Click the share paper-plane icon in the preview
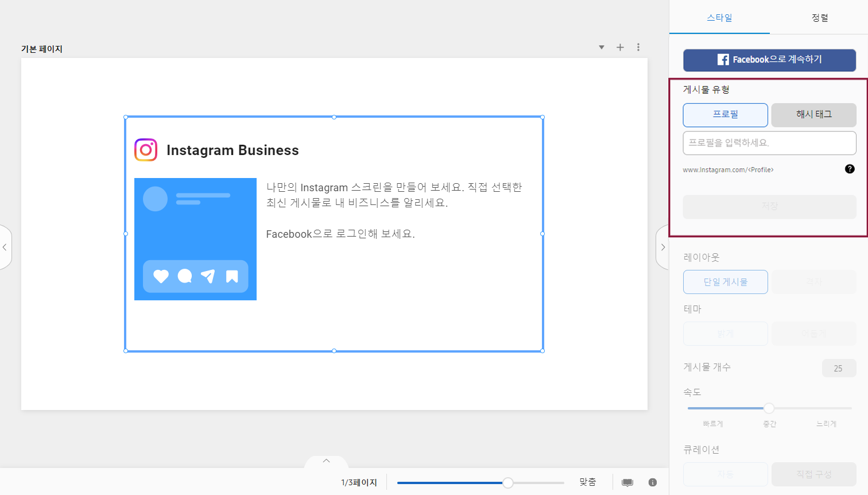 (208, 276)
